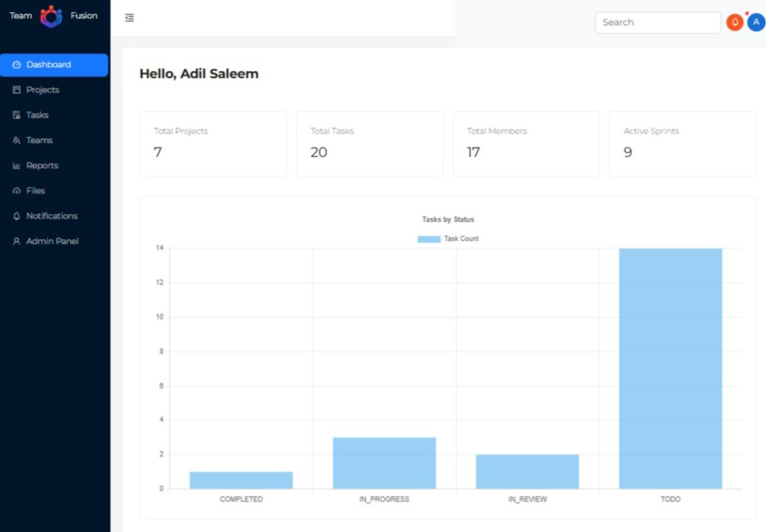Open the notification bell icon in header
This screenshot has width=766, height=532.
tap(734, 22)
